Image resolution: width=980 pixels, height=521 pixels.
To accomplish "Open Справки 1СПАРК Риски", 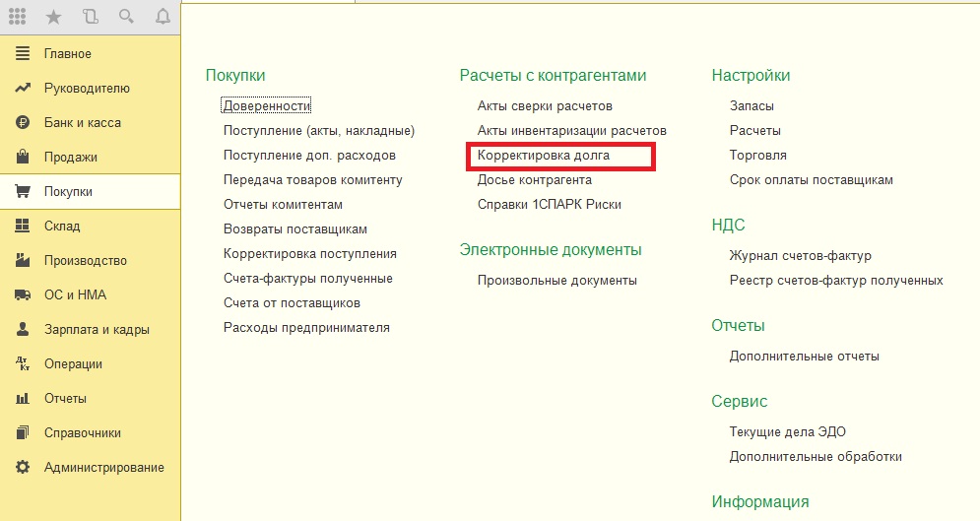I will coord(549,204).
